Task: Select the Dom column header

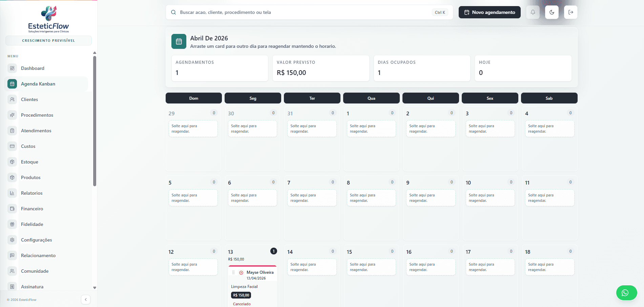Action: [193, 98]
